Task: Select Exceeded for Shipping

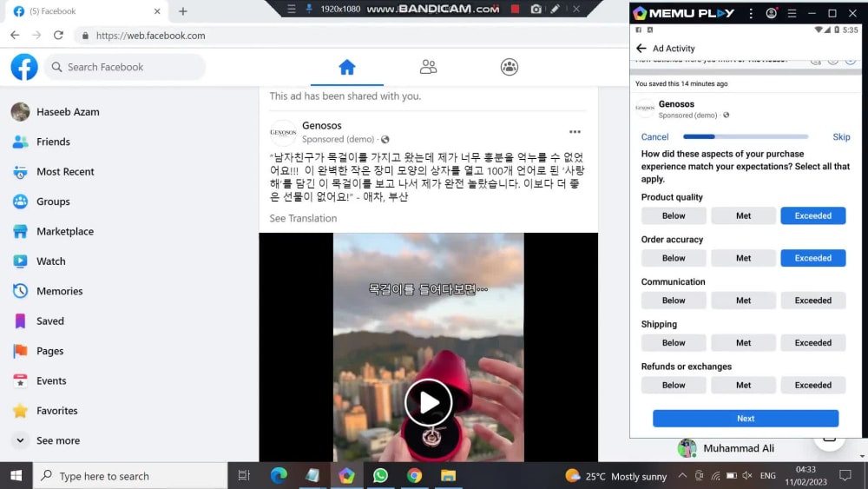Action: [x=813, y=343]
